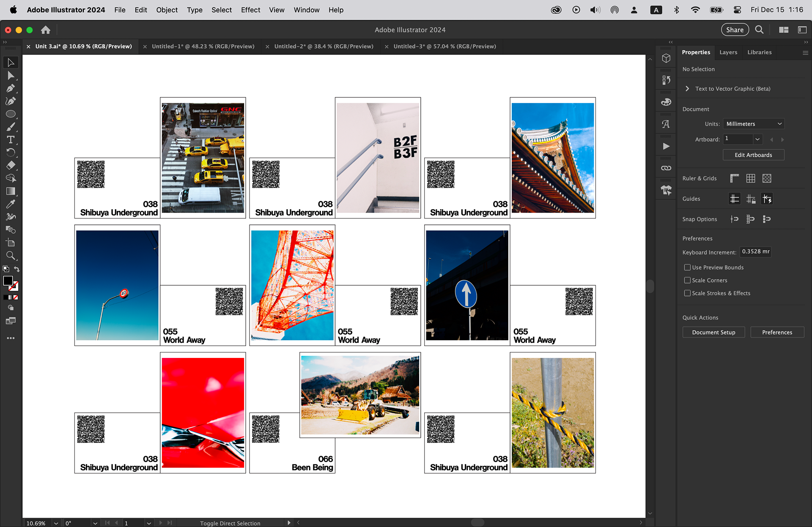This screenshot has height=527, width=812.
Task: Open the zoom level dropdown
Action: pyautogui.click(x=56, y=523)
